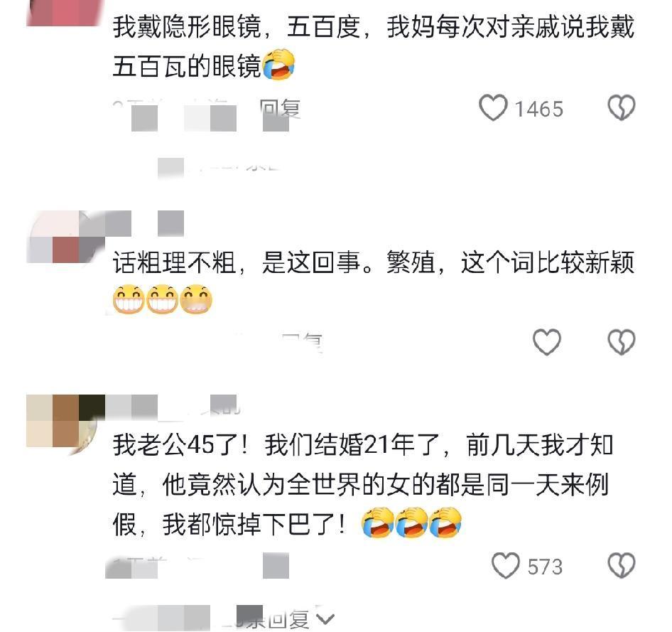
Task: Expand hidden replies below the first comment
Action: click(219, 166)
